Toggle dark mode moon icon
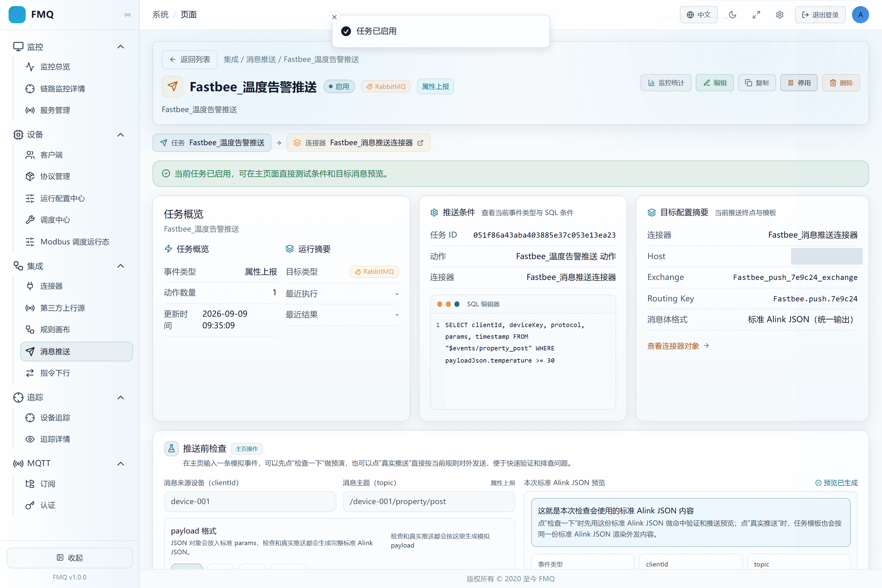This screenshot has width=882, height=588. click(732, 15)
